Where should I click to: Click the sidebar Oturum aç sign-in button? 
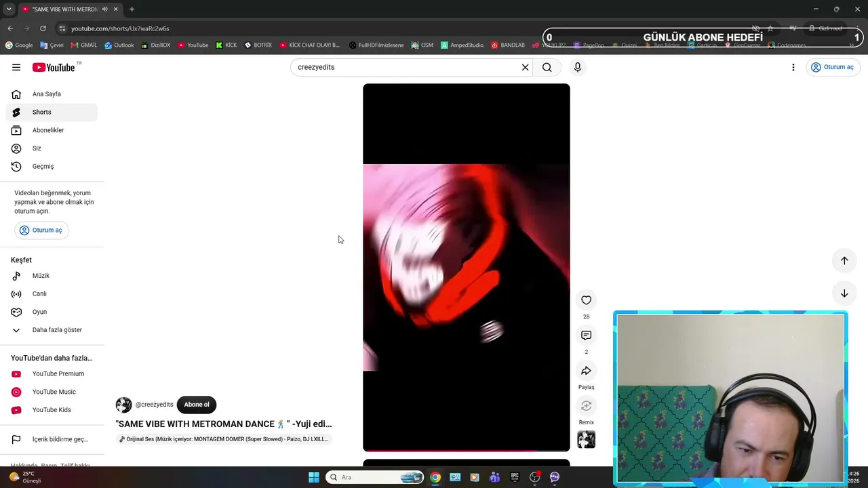(41, 230)
